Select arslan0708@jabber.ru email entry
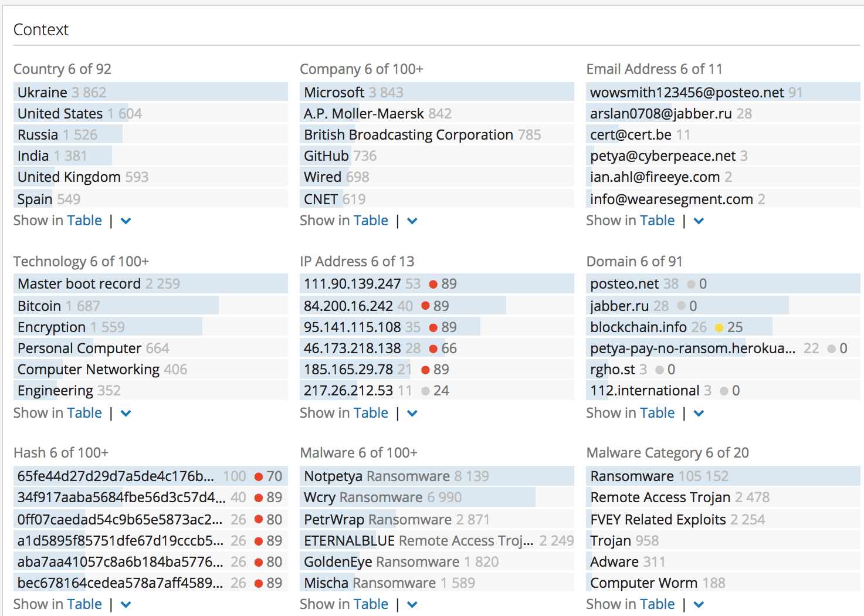 (x=723, y=113)
